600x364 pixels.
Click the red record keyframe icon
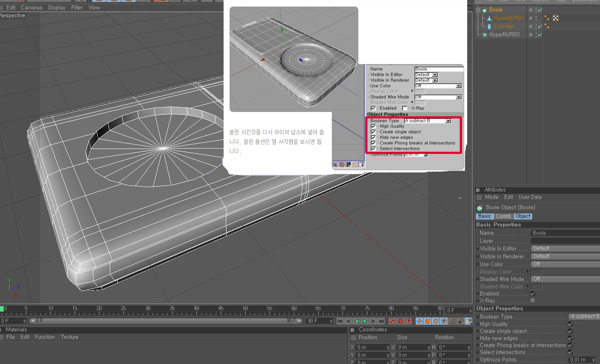click(392, 321)
